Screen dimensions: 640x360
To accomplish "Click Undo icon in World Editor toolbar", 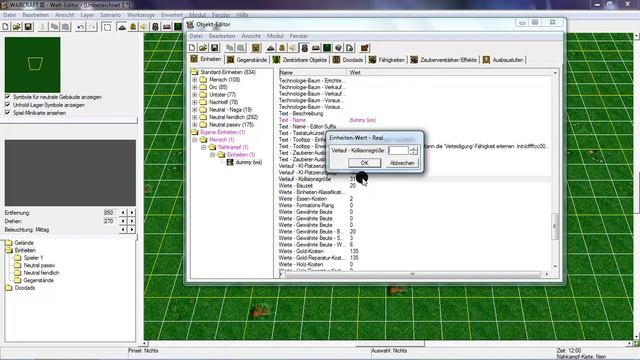I will pyautogui.click(x=81, y=27).
